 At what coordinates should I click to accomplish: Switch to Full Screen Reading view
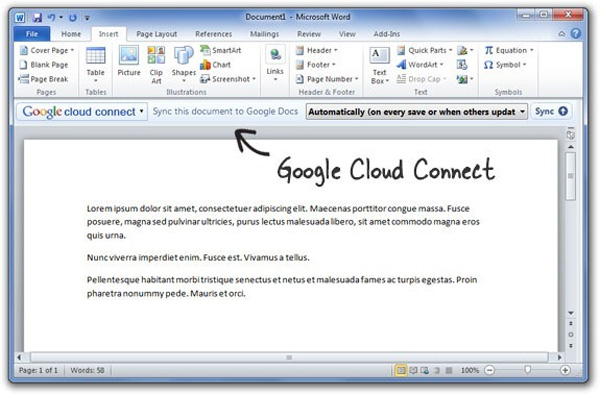point(413,370)
